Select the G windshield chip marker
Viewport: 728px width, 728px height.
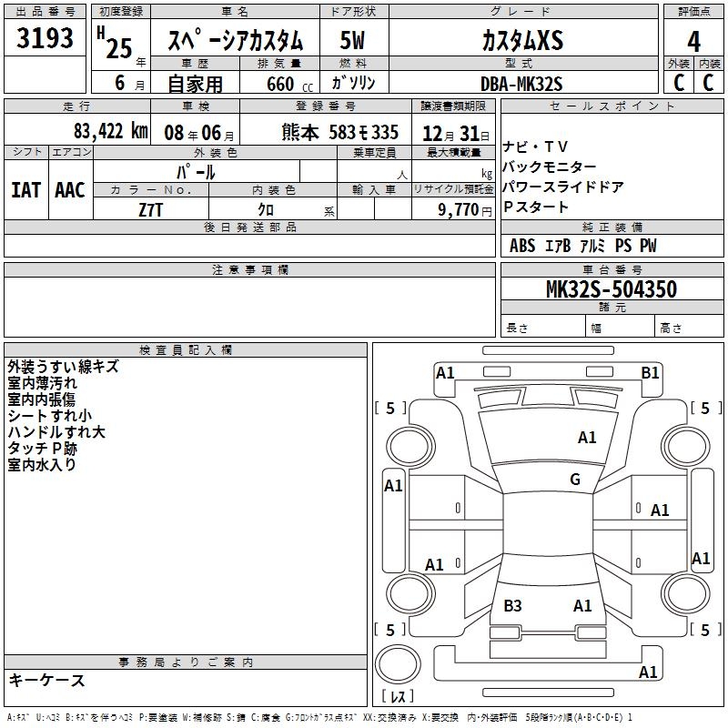(575, 480)
